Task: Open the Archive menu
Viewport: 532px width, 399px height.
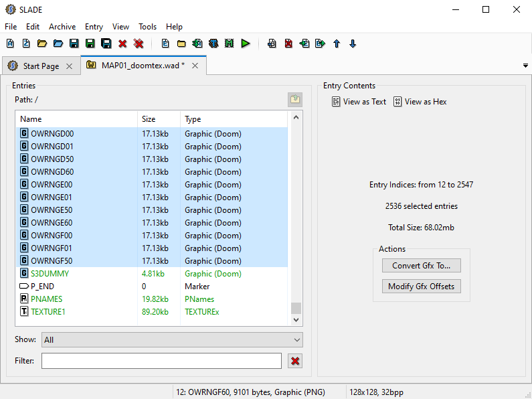Action: [62, 27]
